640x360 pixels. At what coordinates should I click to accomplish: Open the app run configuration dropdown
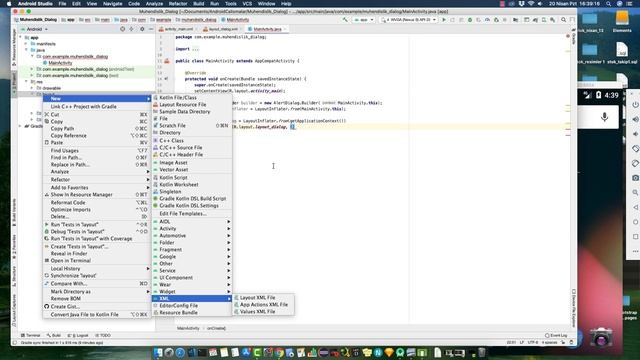364,20
